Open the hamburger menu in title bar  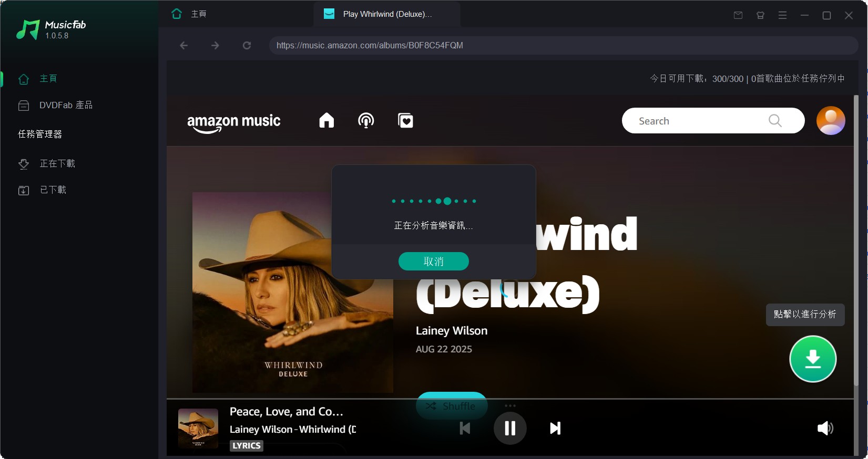point(782,15)
